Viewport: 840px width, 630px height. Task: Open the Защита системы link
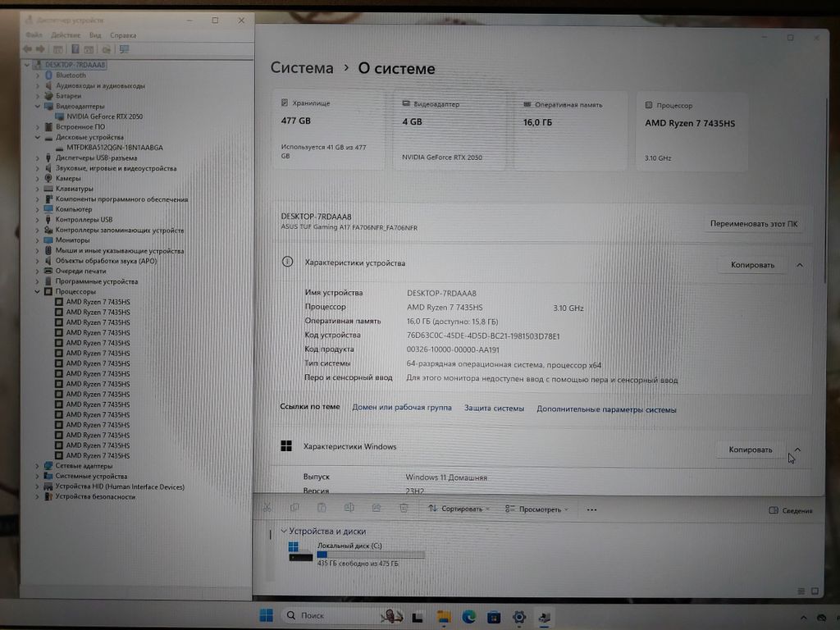tap(494, 408)
